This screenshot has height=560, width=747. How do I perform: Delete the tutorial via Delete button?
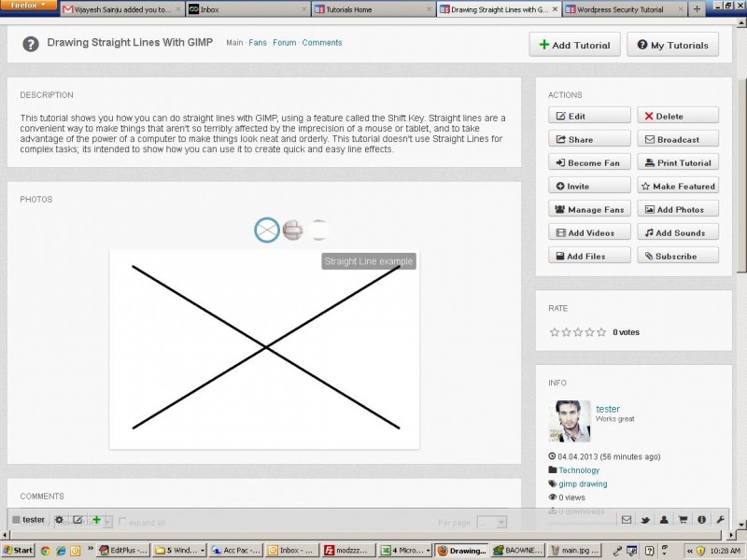pos(678,116)
